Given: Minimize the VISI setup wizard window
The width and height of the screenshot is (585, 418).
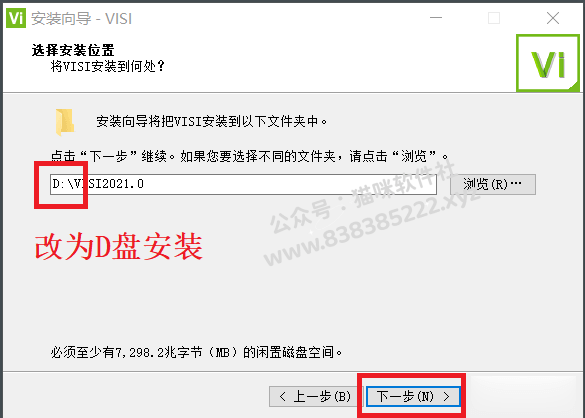Looking at the screenshot, I should (x=435, y=18).
